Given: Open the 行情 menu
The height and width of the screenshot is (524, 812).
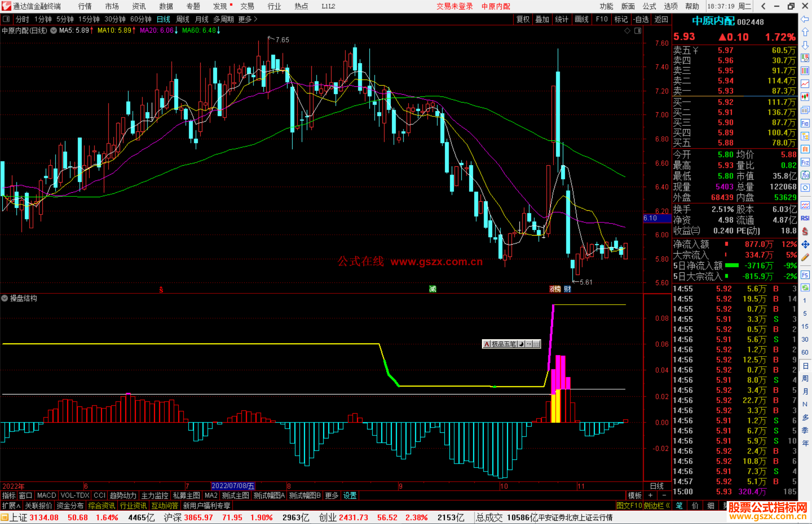Looking at the screenshot, I should [85, 6].
